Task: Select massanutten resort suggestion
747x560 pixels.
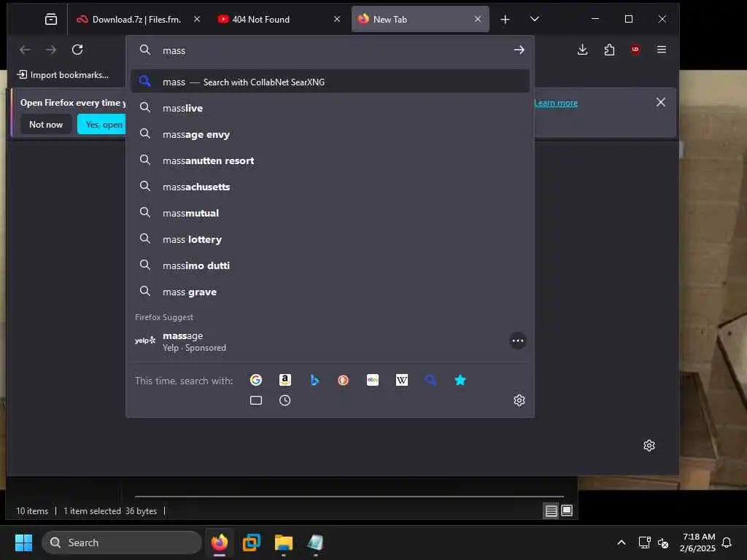Action: tap(330, 160)
